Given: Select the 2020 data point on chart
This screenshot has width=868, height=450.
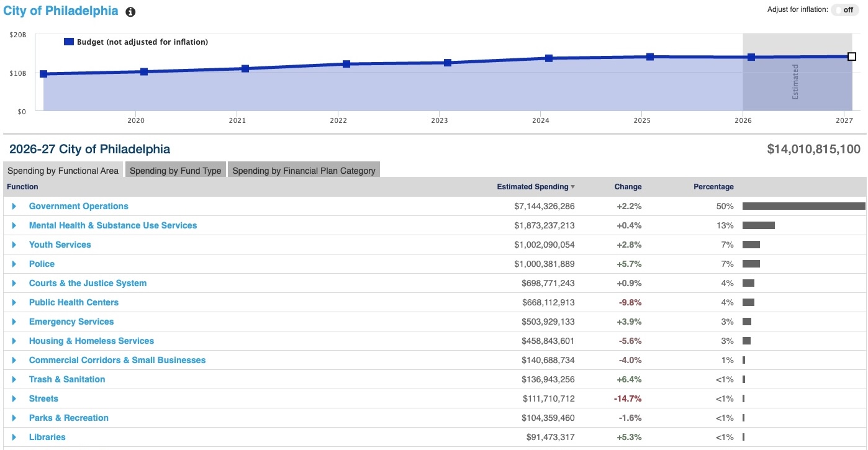Looking at the screenshot, I should [x=144, y=71].
